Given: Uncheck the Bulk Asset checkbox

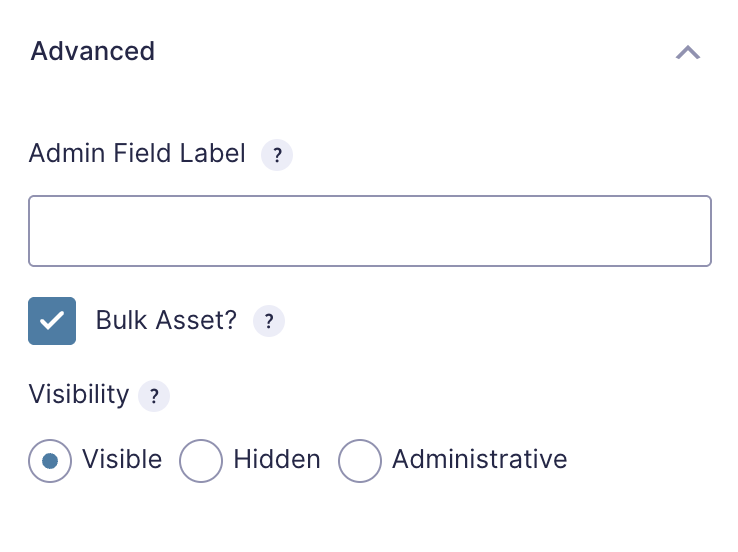Looking at the screenshot, I should point(52,321).
